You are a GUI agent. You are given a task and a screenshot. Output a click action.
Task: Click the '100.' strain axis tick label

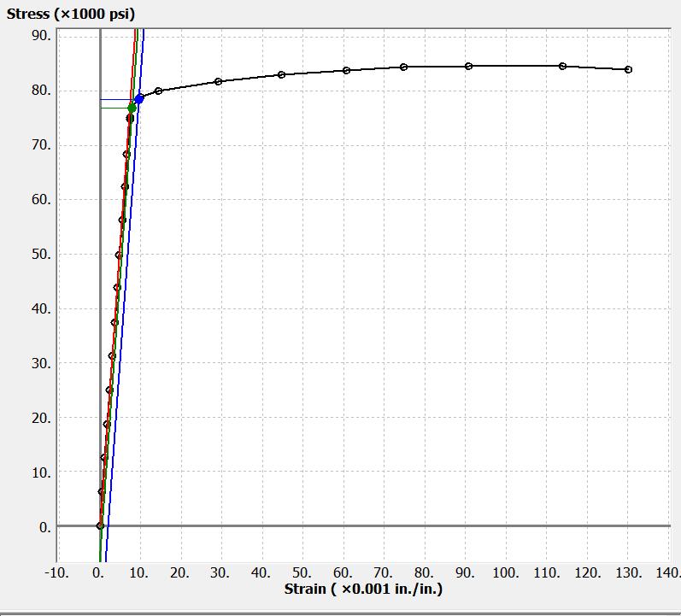(x=506, y=572)
